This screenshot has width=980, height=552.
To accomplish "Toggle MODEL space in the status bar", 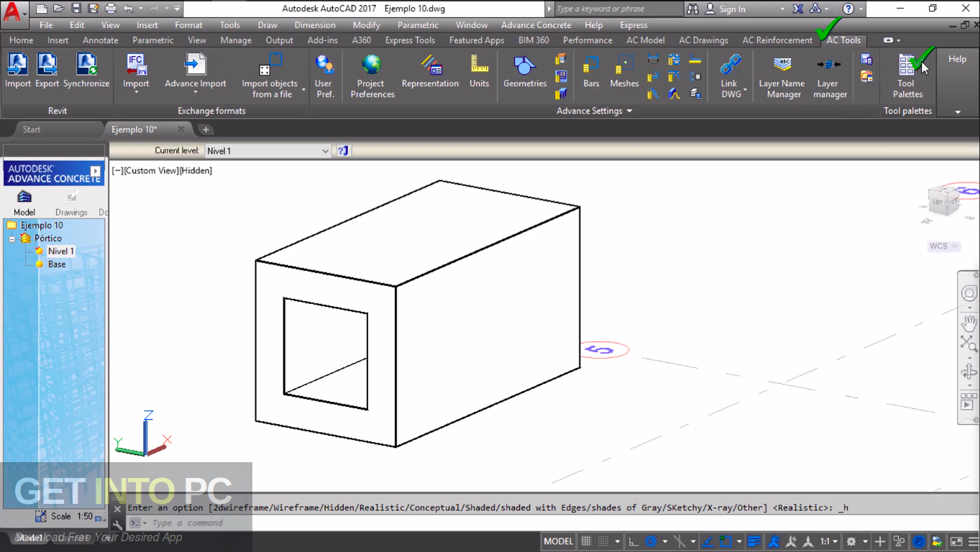I will (x=558, y=540).
